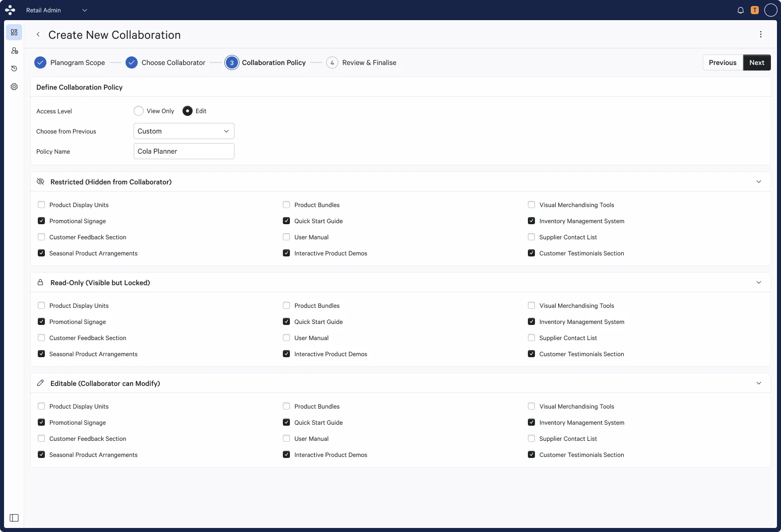Screen dimensions: 781x532
Task: Check Supplier Contact List under Editable
Action: (531, 438)
